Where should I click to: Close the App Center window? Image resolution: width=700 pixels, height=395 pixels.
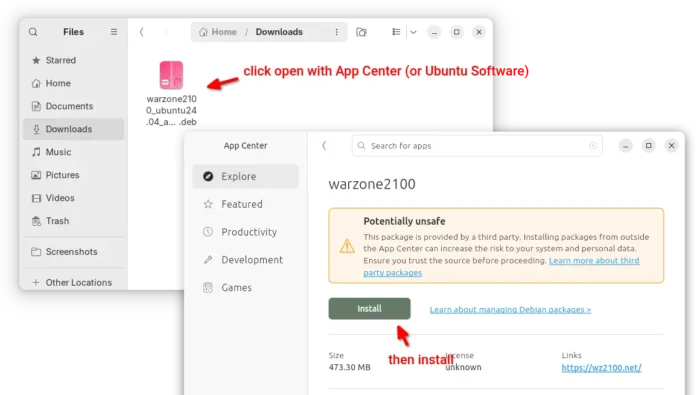click(671, 146)
